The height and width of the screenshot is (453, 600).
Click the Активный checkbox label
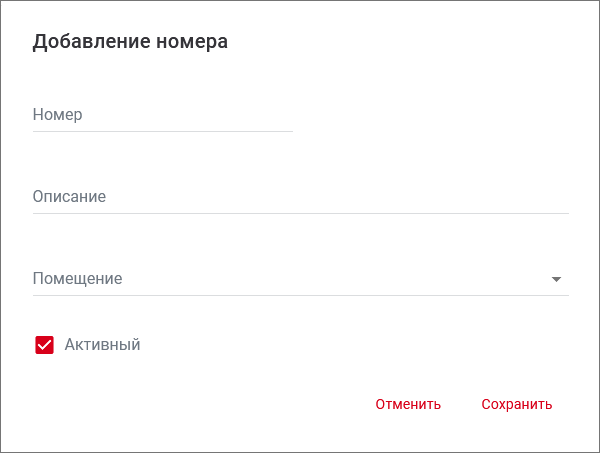click(x=102, y=345)
